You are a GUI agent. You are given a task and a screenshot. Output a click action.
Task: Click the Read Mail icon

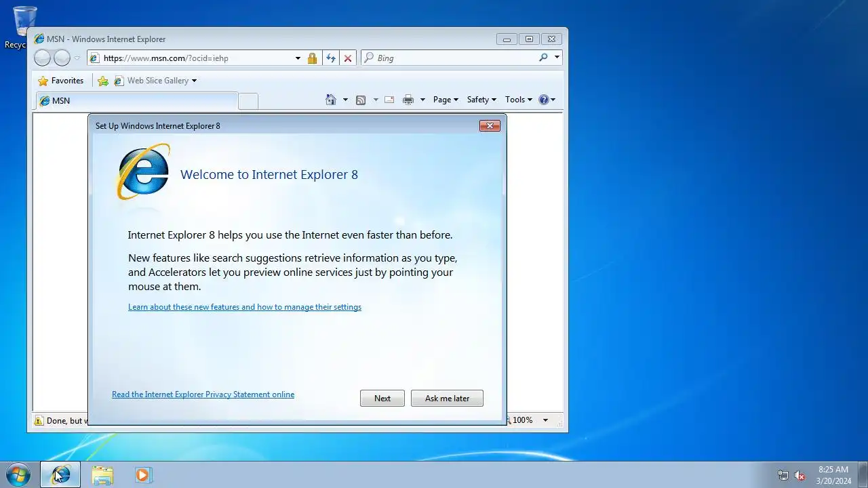coord(389,100)
